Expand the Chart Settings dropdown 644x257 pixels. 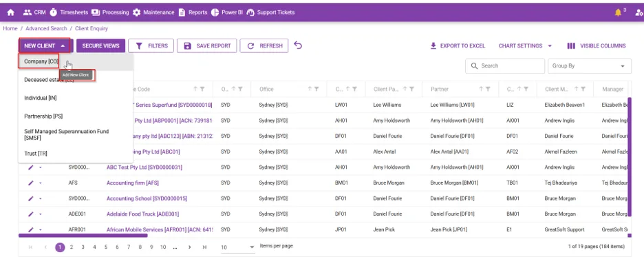pyautogui.click(x=525, y=46)
